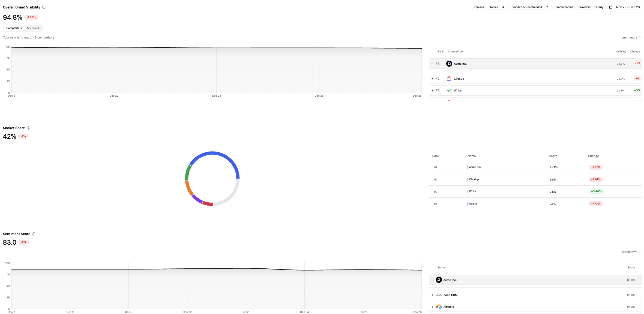644x314 pixels.
Task: Click info icon next to Market Share
Action: click(x=28, y=128)
